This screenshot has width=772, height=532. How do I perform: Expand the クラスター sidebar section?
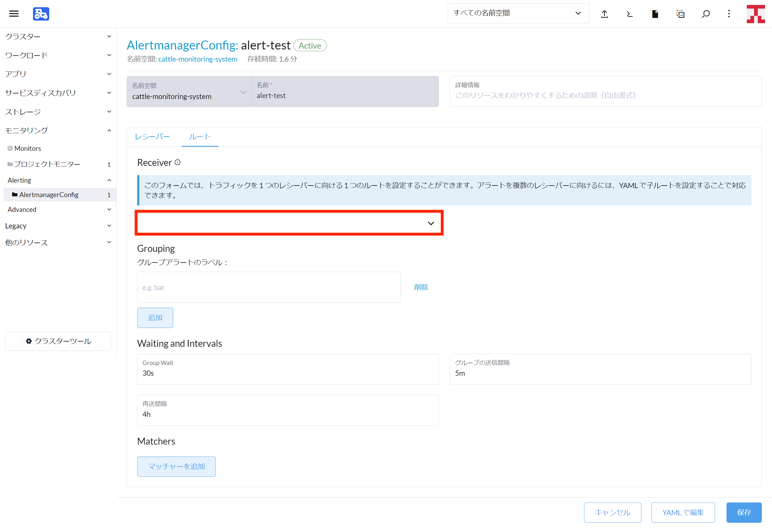(x=58, y=36)
